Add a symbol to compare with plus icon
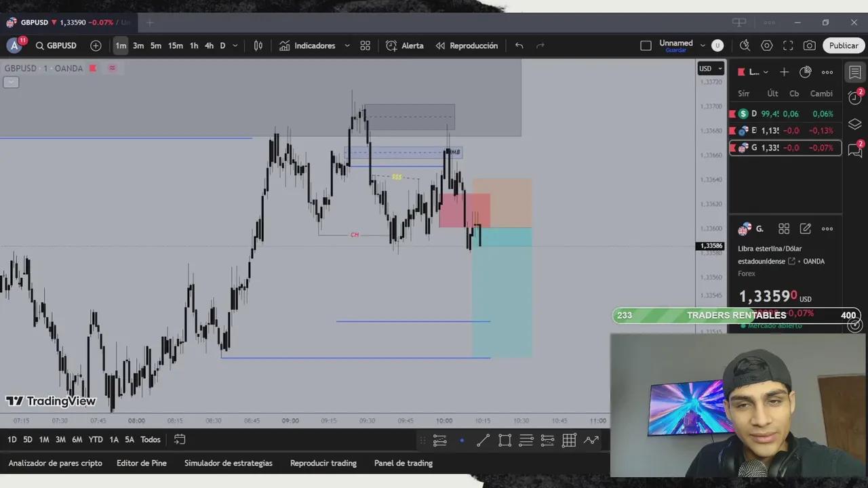The width and height of the screenshot is (868, 488). (x=96, y=45)
